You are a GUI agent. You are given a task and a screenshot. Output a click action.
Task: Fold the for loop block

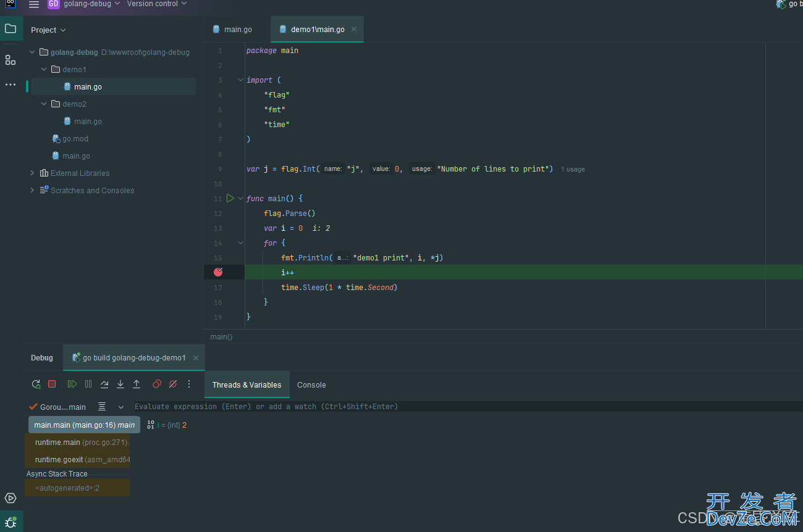pyautogui.click(x=240, y=243)
